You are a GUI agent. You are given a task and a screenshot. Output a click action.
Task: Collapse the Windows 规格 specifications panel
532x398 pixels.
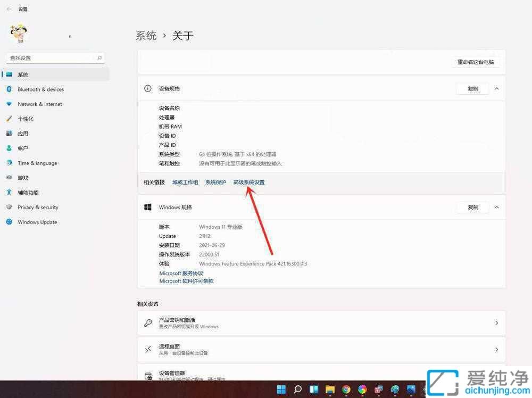496,207
